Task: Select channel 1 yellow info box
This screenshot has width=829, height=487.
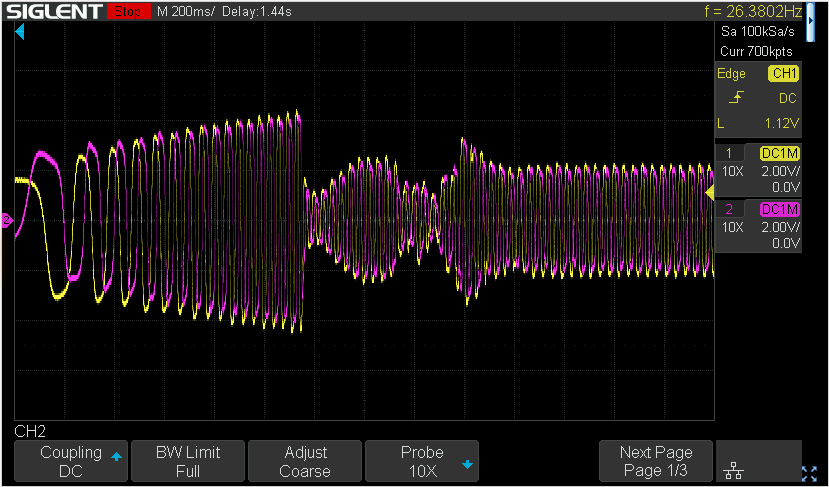Action: point(758,169)
